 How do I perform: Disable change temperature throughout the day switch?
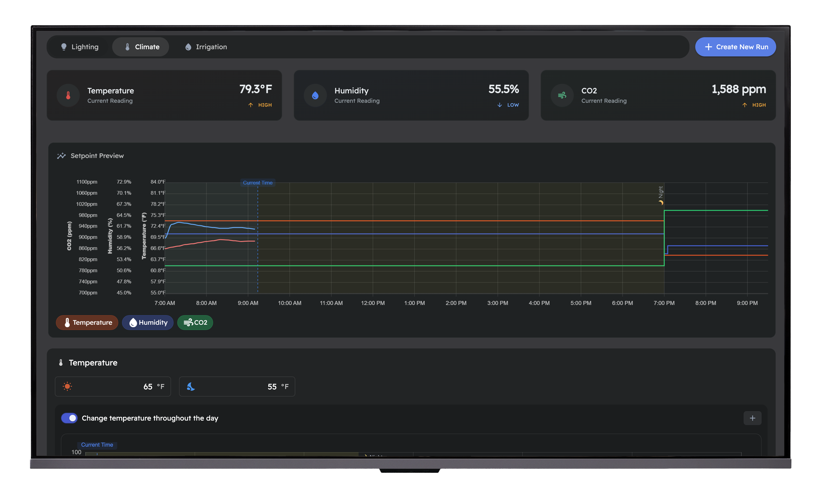click(x=69, y=418)
